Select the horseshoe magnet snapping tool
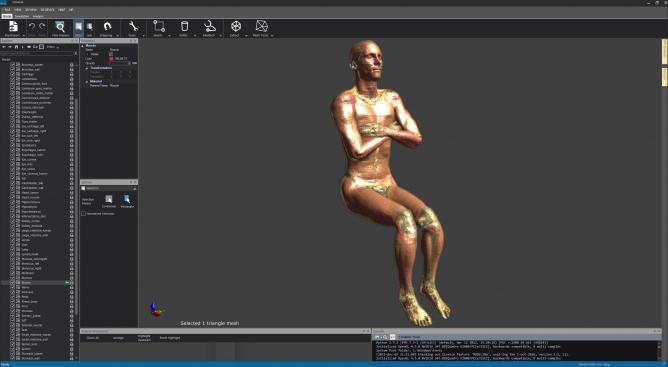The height and width of the screenshot is (367, 668). point(107,27)
